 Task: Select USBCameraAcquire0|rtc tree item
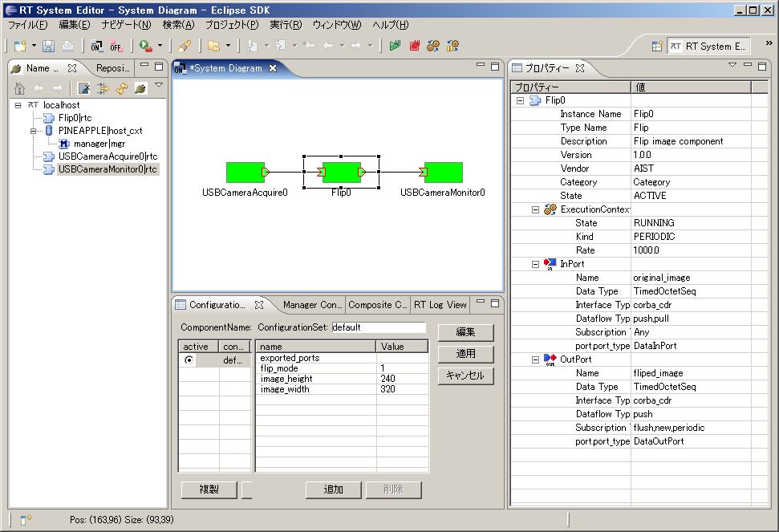tap(108, 156)
